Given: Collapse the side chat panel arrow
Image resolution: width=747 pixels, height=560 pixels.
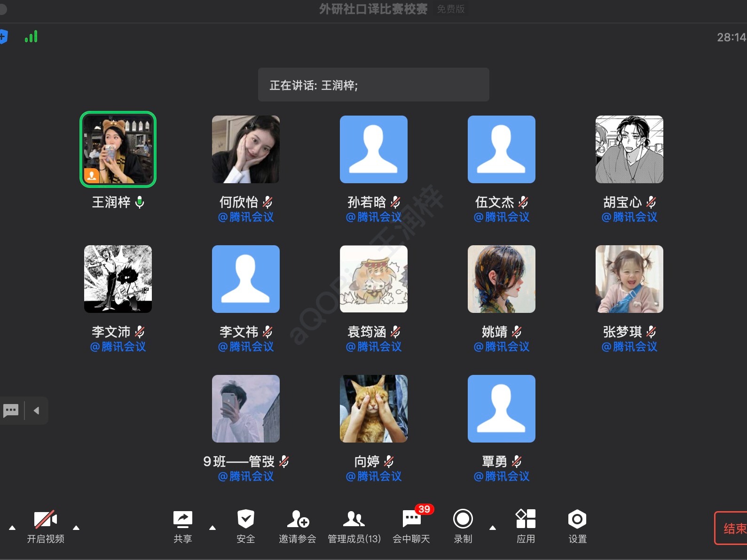Looking at the screenshot, I should pyautogui.click(x=36, y=411).
